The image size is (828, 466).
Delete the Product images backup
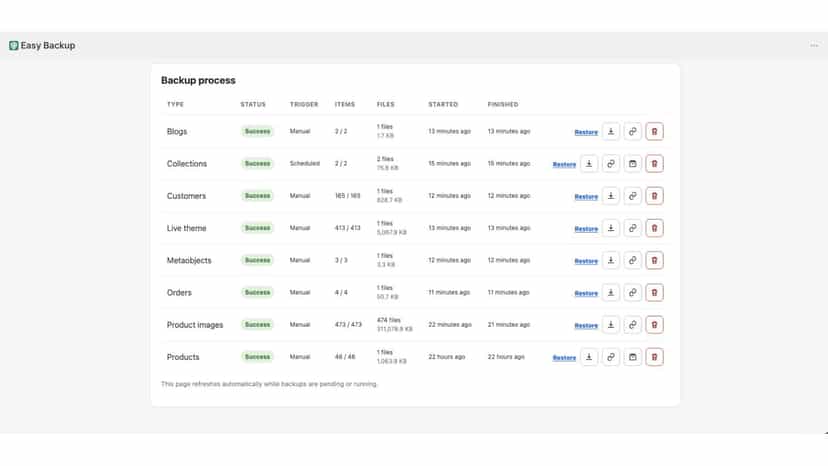pos(654,325)
